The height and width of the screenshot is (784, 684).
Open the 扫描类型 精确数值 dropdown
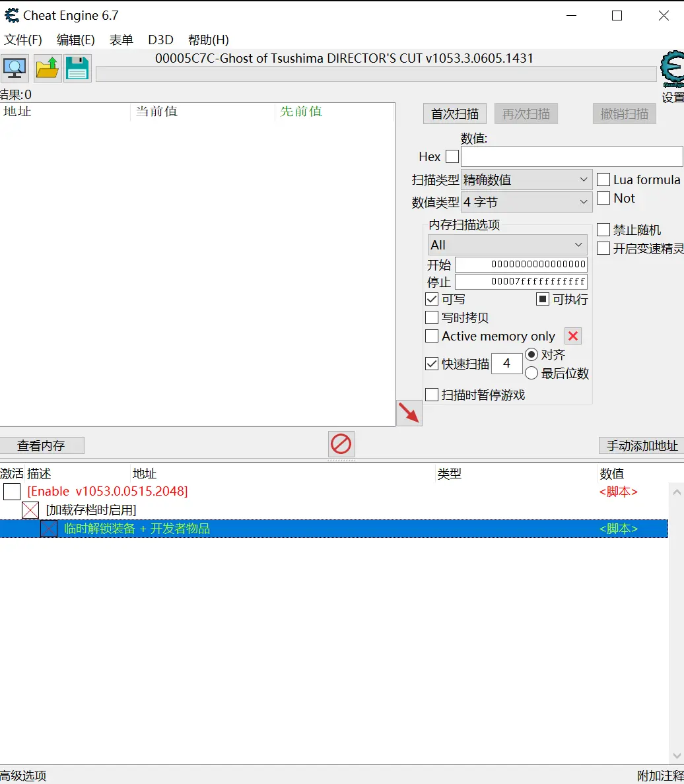pyautogui.click(x=526, y=180)
